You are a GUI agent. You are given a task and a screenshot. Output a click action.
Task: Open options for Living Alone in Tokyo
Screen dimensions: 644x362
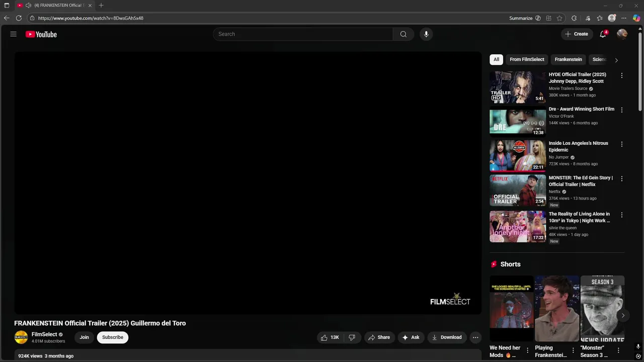click(621, 215)
